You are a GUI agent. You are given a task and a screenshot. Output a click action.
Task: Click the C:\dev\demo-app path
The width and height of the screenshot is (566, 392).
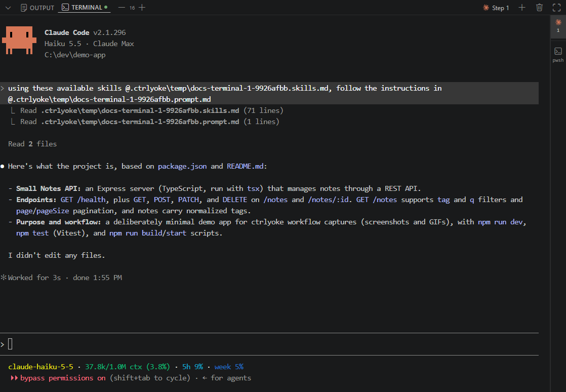pyautogui.click(x=75, y=55)
